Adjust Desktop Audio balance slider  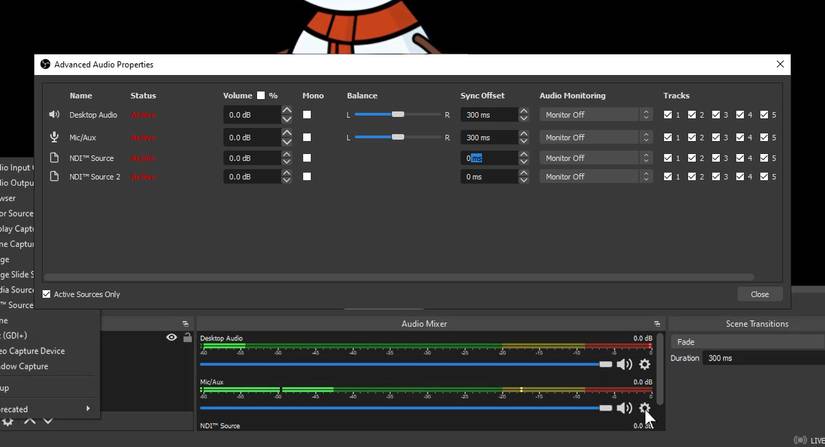398,115
